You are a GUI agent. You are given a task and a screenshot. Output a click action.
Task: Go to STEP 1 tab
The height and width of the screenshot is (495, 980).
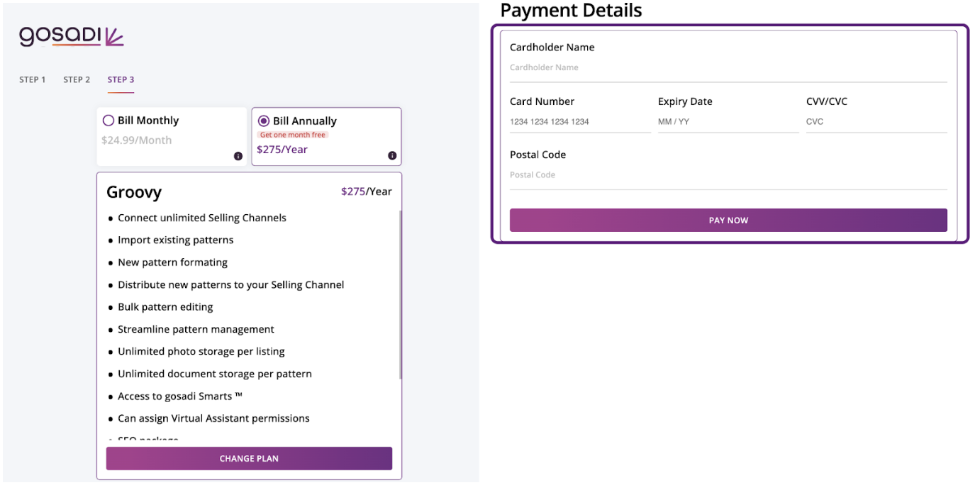(x=33, y=79)
